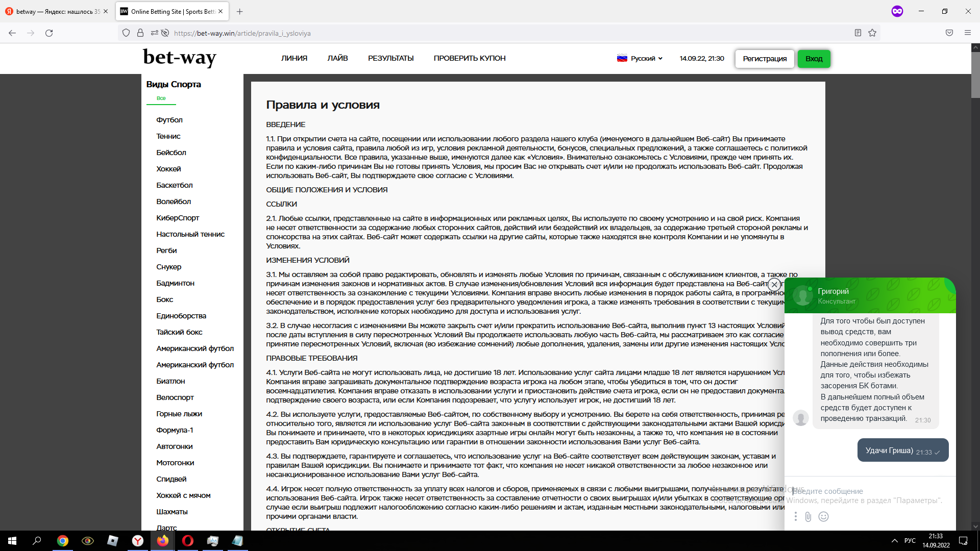Click the browser address bar URL

click(x=242, y=33)
